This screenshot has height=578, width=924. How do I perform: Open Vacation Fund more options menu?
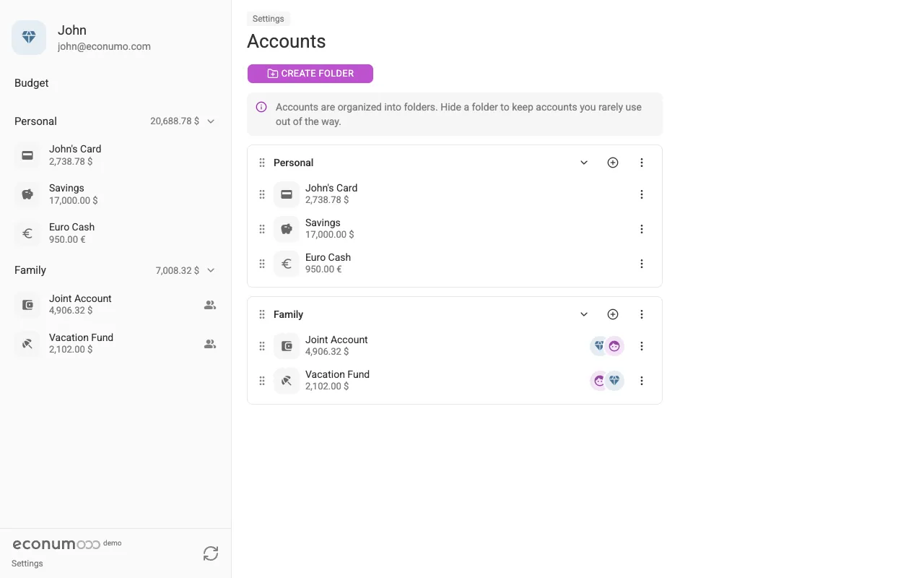[642, 381]
